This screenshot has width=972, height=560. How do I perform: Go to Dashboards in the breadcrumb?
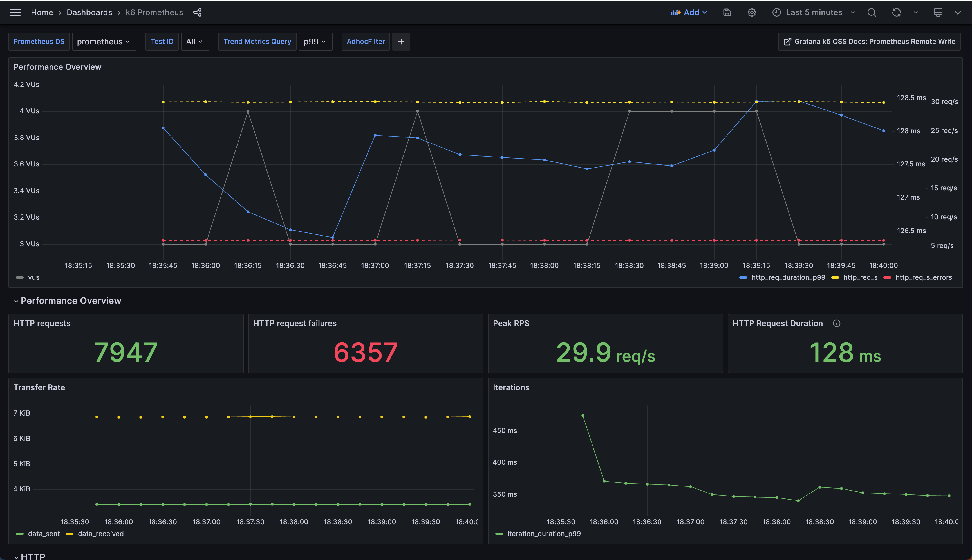[x=89, y=12]
